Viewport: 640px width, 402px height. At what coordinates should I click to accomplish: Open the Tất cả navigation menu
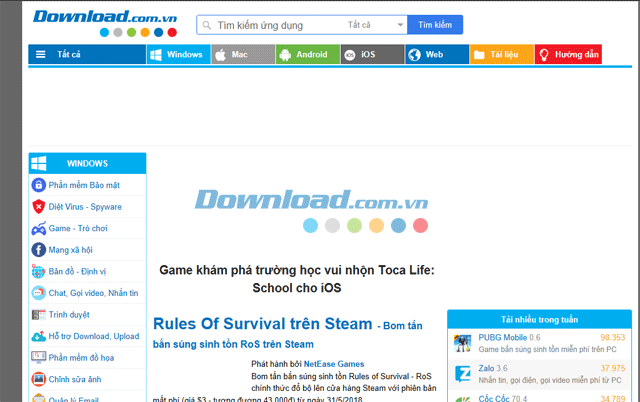[87, 55]
